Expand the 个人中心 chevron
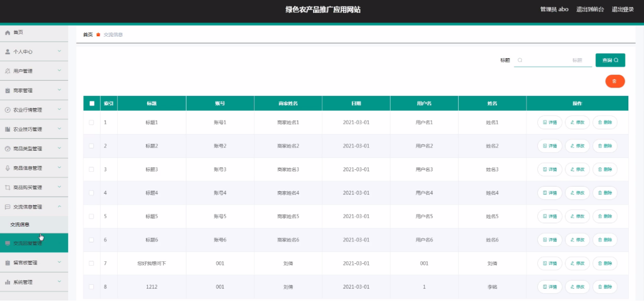The width and height of the screenshot is (644, 302). click(x=59, y=51)
